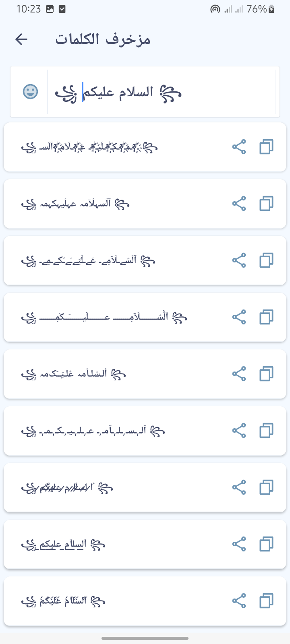Click the text input field with السلام عليكم

pos(161,92)
